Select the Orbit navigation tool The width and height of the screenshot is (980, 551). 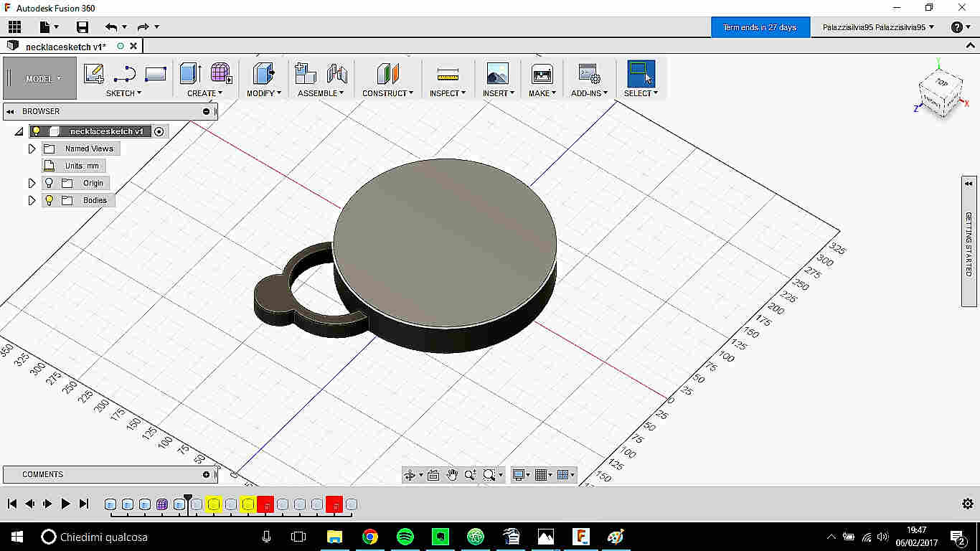click(410, 475)
